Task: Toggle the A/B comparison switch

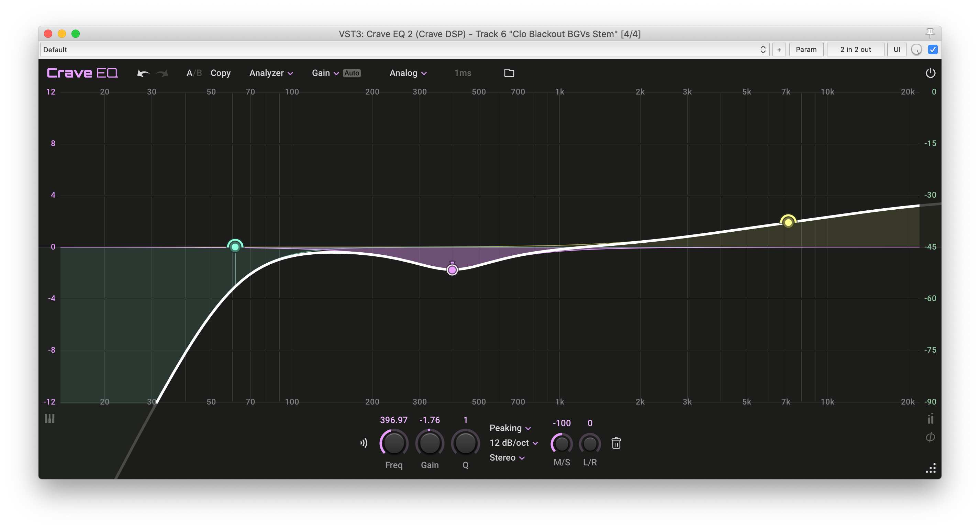Action: 194,73
